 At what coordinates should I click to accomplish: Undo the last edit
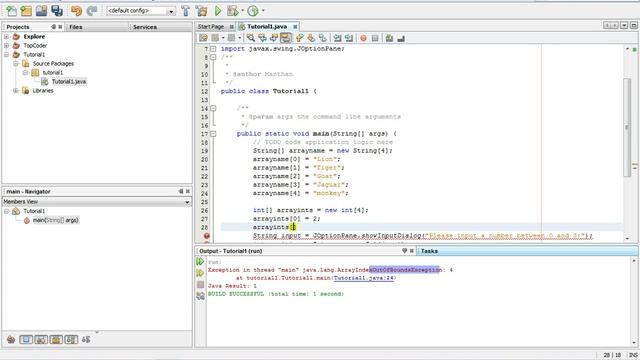(76, 11)
